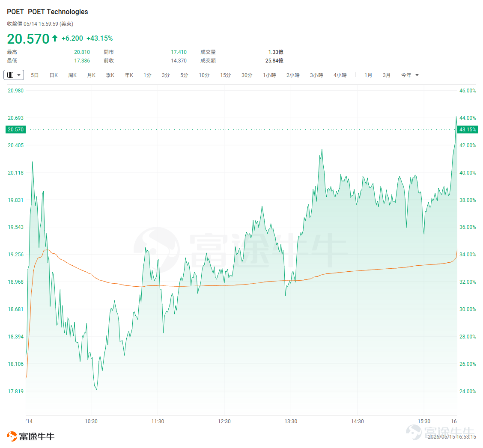The width and height of the screenshot is (483, 448).
Task: Click the 成交額 value 25.84億
Action: coord(274,61)
